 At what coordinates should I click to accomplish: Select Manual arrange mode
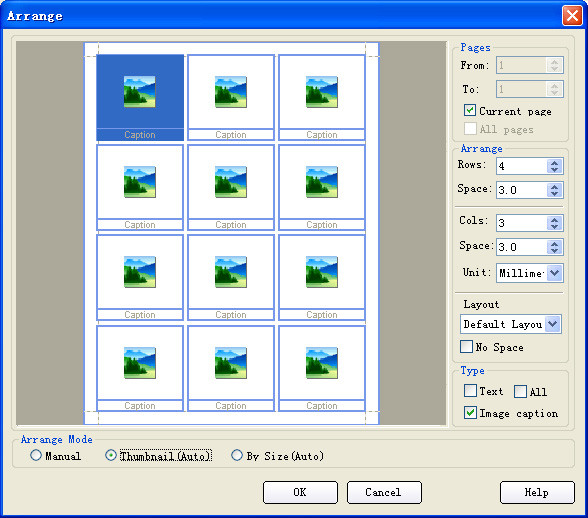(36, 455)
